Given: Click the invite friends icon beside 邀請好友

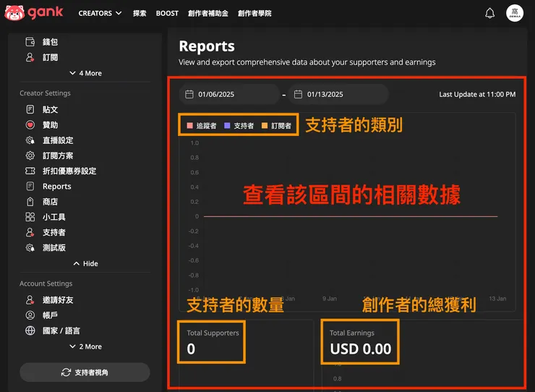Looking at the screenshot, I should pos(30,300).
